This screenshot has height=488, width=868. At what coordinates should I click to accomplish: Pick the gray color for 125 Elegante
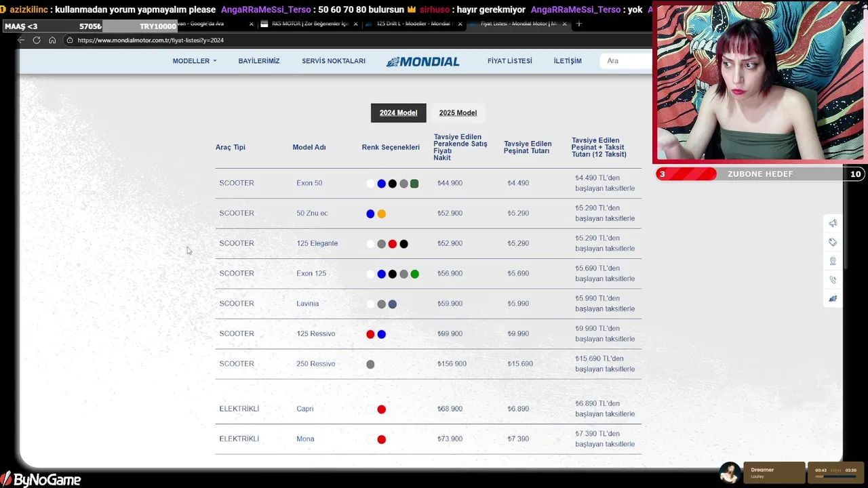click(381, 244)
